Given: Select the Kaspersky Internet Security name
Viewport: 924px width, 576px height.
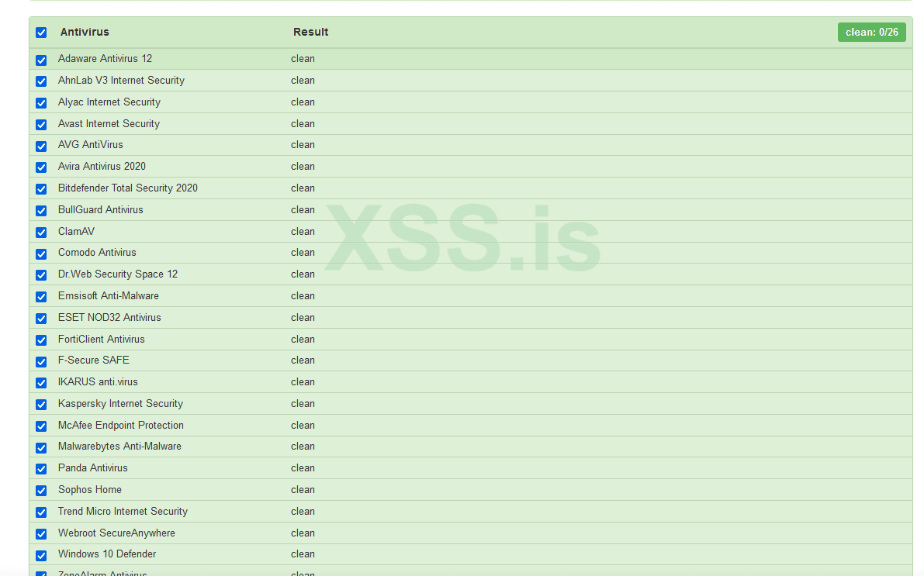Looking at the screenshot, I should [x=120, y=403].
